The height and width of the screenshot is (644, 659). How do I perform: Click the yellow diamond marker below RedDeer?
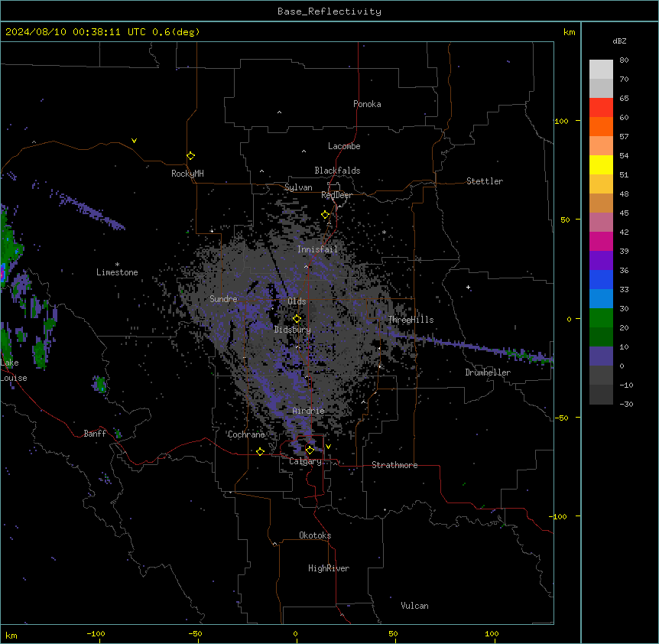[325, 215]
